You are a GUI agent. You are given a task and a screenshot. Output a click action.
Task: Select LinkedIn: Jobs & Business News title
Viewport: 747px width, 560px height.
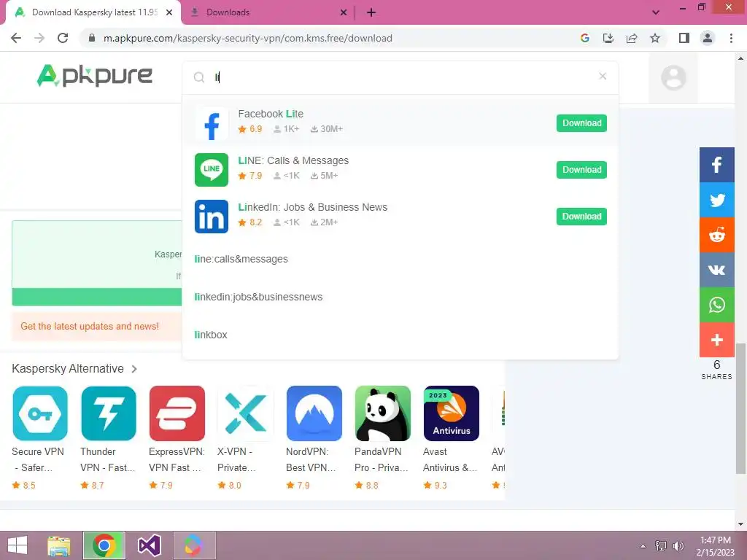(313, 207)
